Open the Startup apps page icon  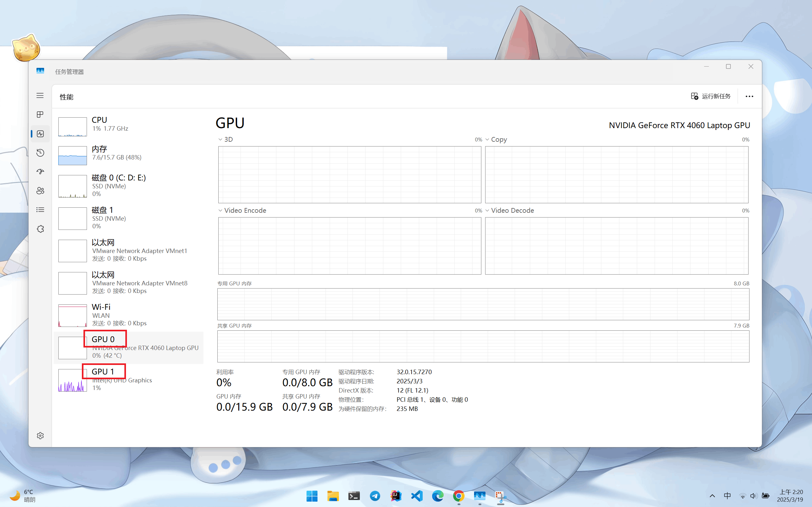click(40, 172)
